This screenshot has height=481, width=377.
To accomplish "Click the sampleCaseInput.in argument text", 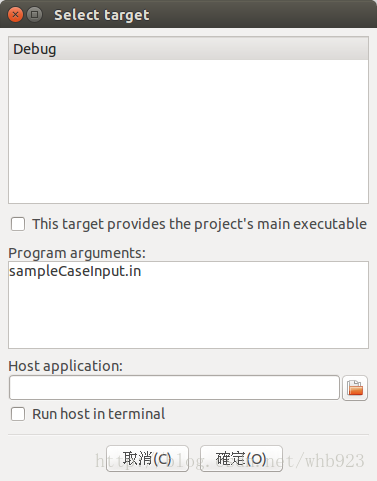I will (x=75, y=271).
